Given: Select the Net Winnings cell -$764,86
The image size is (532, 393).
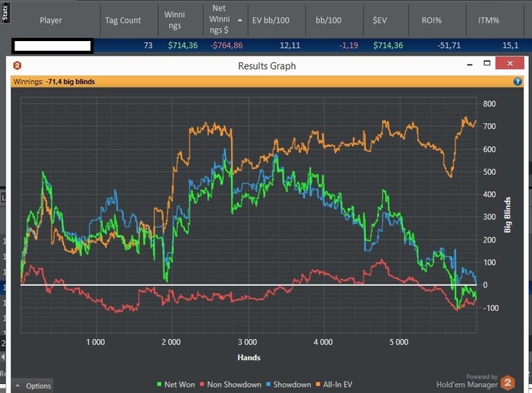Looking at the screenshot, I should (226, 45).
